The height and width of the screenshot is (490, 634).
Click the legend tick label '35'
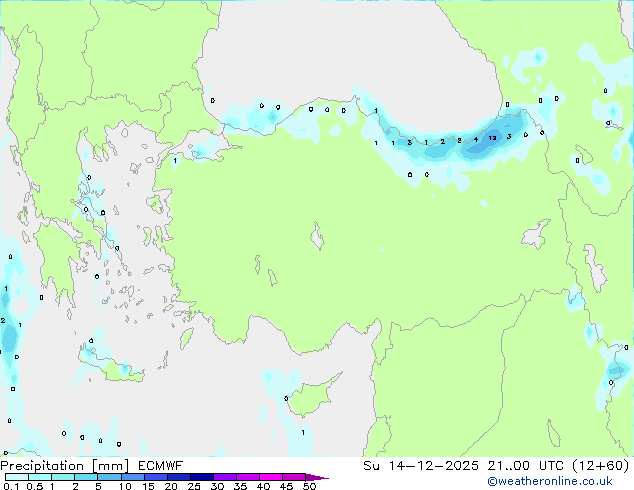[240, 486]
